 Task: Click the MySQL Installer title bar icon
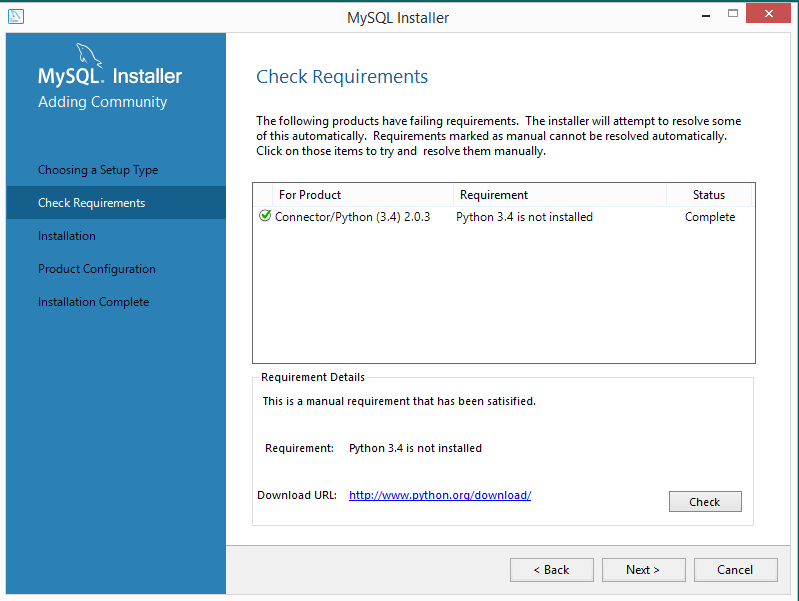[x=16, y=16]
